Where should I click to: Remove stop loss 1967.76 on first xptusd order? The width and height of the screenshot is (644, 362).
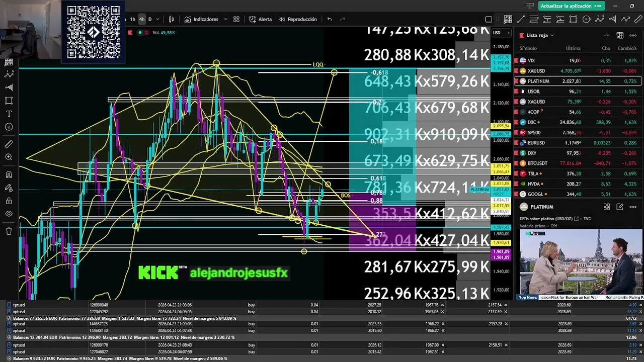[443, 305]
